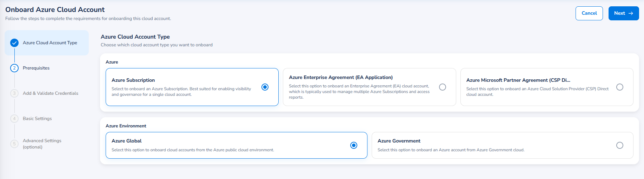Click the checkmark icon for Azure Cloud Account Type step
The height and width of the screenshot is (179, 644).
(14, 43)
